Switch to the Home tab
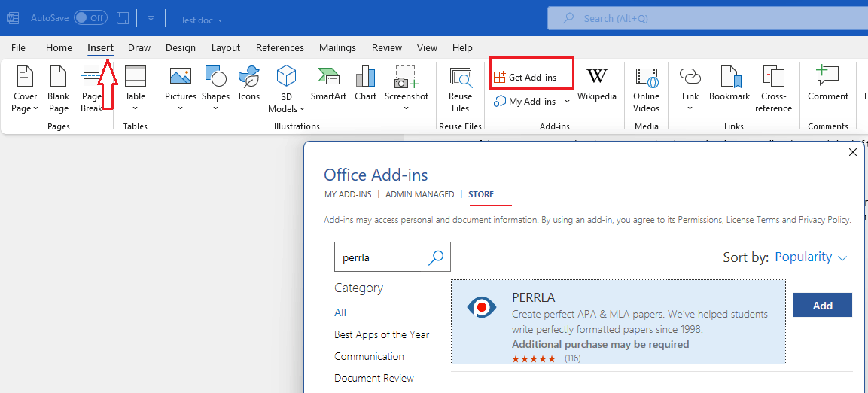 (x=59, y=47)
